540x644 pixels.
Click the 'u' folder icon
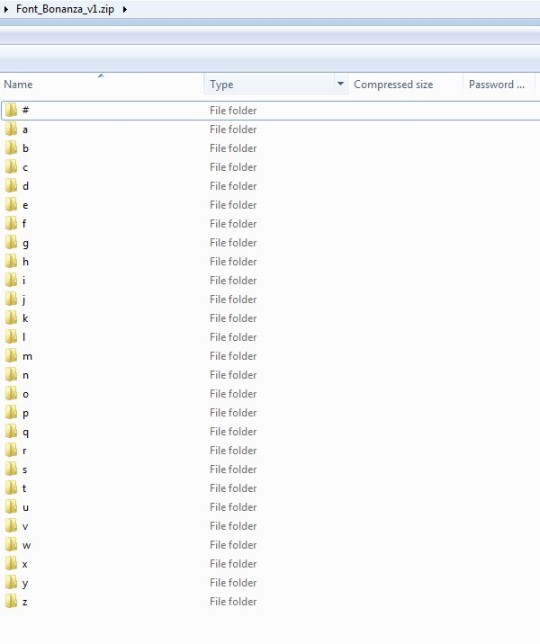11,507
